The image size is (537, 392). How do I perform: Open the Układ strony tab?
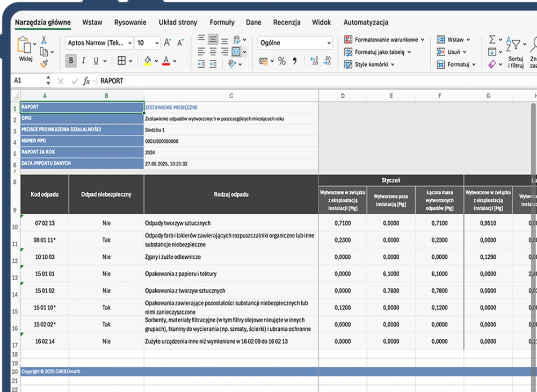178,23
